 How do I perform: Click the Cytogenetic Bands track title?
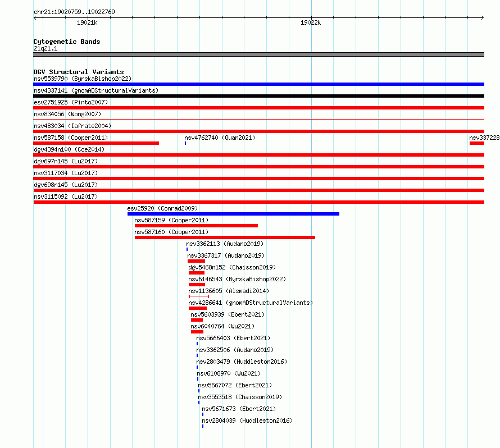click(x=67, y=42)
